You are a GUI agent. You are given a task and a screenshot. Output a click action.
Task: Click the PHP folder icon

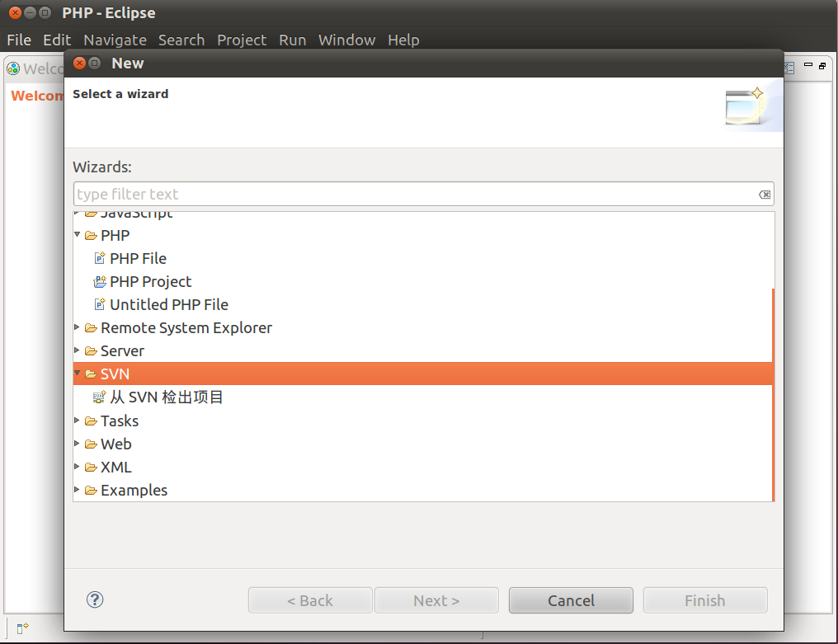[x=91, y=236]
